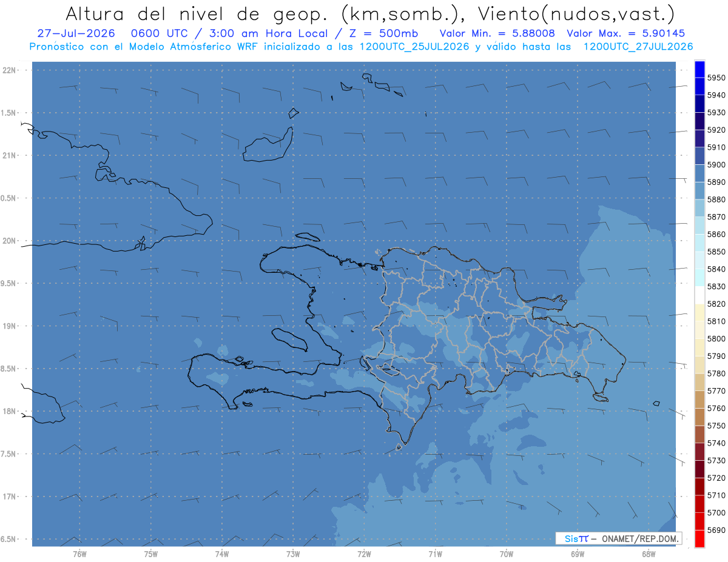
Task: Click the map title 'Altura del nivel de geop.'
Action: click(x=198, y=13)
